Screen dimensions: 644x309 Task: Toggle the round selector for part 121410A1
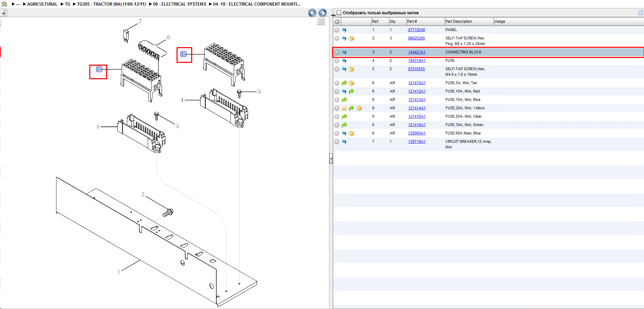[x=337, y=83]
